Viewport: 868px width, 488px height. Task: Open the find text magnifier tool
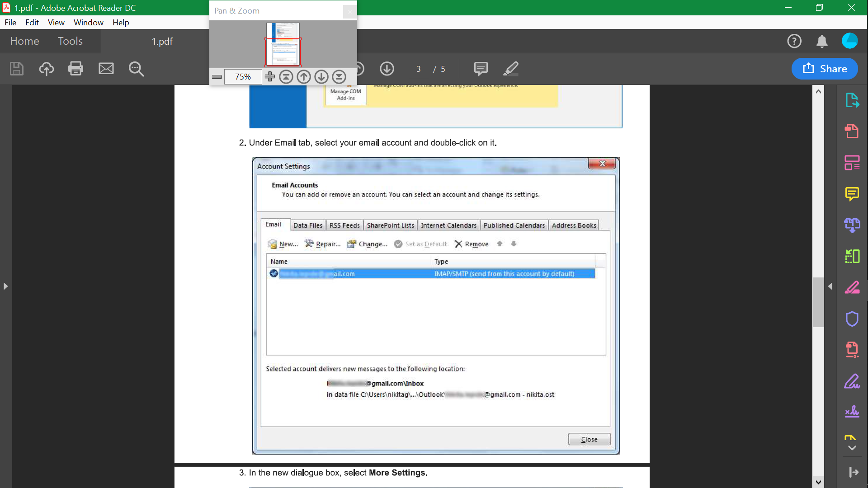(136, 69)
